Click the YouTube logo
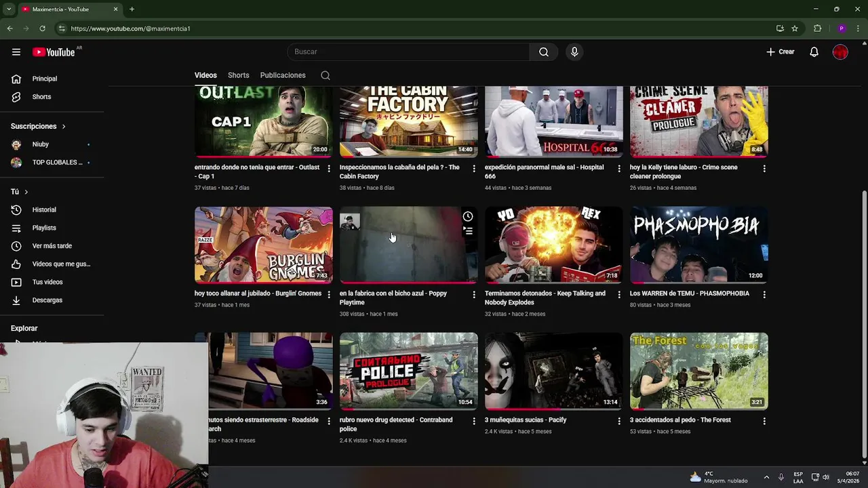This screenshot has width=868, height=488. click(54, 52)
